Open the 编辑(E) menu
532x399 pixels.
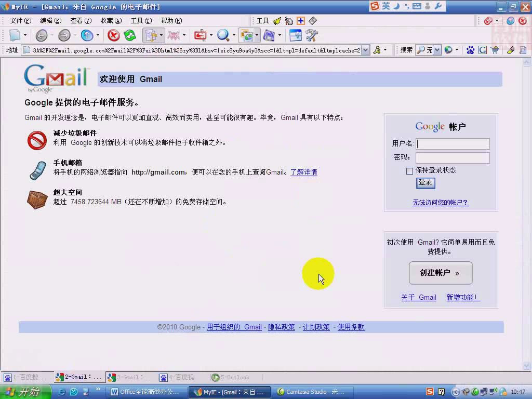pyautogui.click(x=50, y=21)
